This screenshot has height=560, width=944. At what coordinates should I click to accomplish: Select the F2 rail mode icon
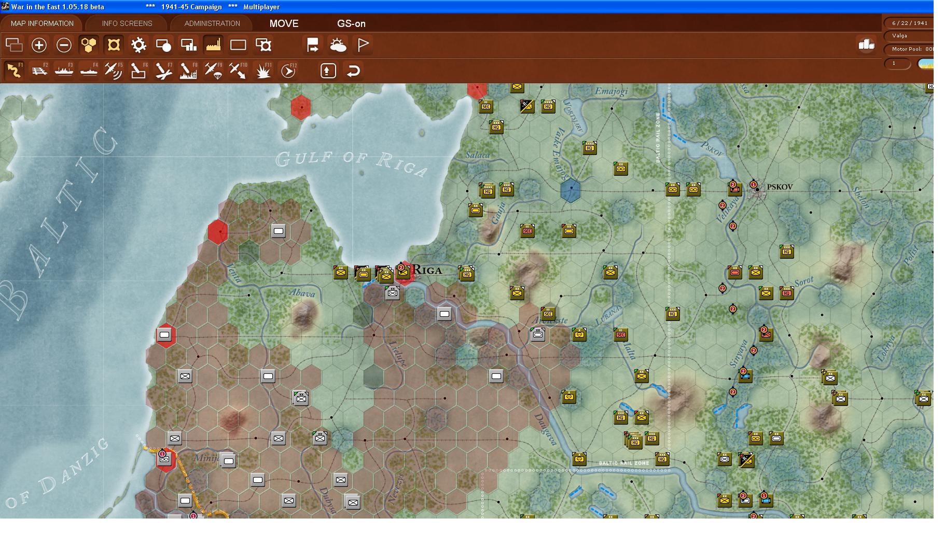[39, 71]
